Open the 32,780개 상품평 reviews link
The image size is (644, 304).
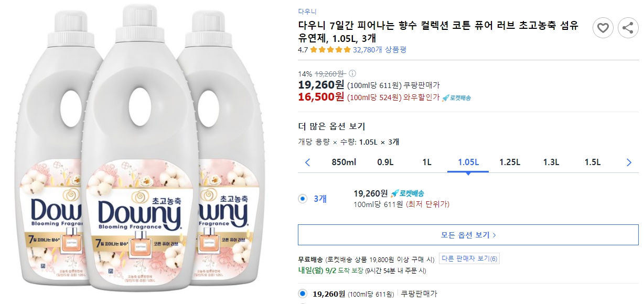[381, 50]
